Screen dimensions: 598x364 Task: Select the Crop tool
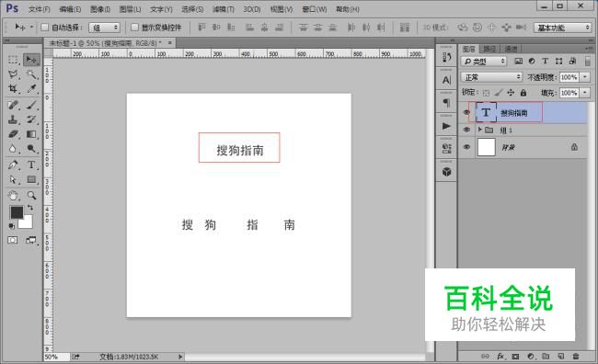[x=13, y=89]
